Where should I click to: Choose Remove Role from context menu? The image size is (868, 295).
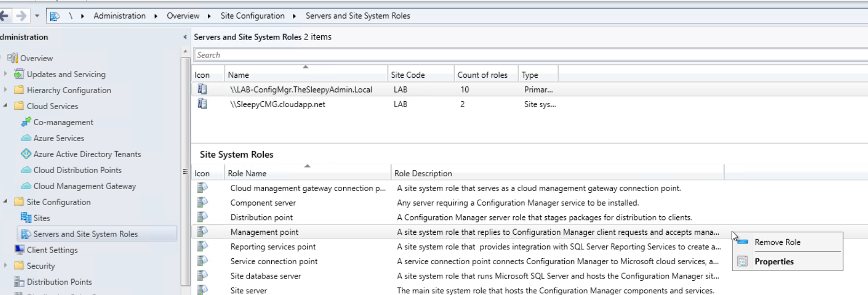click(777, 242)
